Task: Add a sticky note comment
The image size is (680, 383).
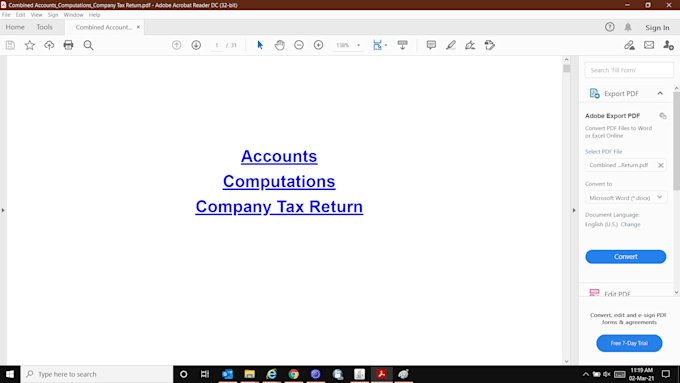Action: pyautogui.click(x=431, y=45)
